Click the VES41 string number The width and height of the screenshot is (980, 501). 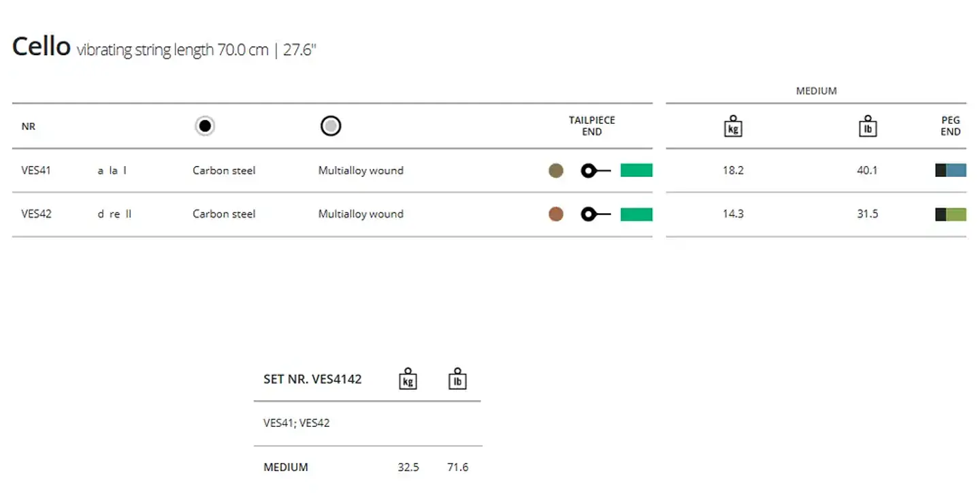pos(36,170)
